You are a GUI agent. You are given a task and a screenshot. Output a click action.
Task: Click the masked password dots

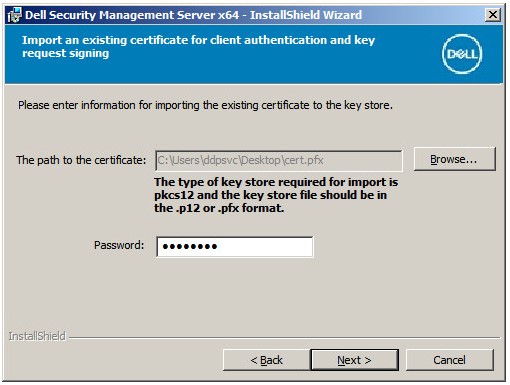[x=190, y=247]
